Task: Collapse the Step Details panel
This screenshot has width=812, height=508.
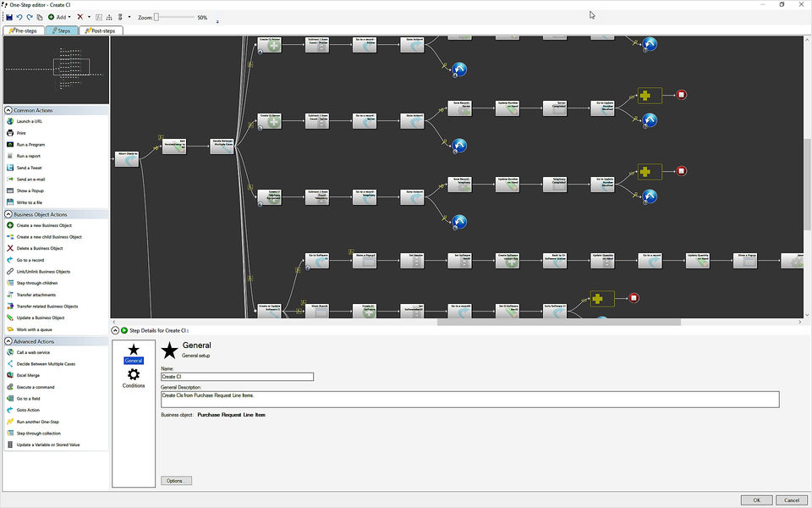Action: click(x=116, y=330)
